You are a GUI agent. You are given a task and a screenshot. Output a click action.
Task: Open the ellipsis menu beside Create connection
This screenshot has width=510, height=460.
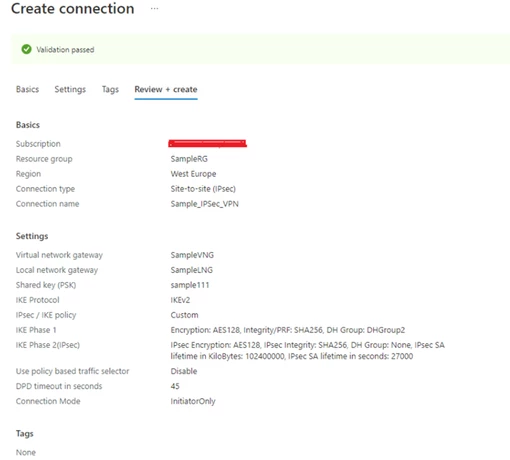(154, 9)
